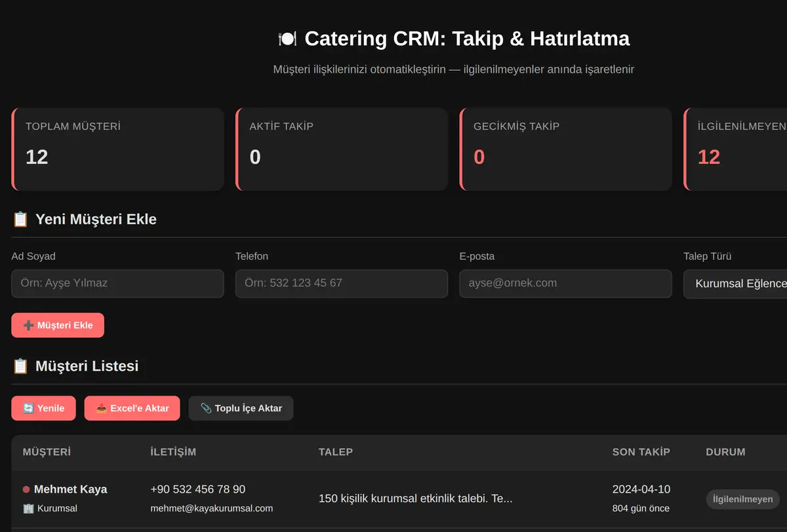
Task: Click the İlgilenilmeyen status badge for Mehmet Kaya
Action: (x=742, y=499)
